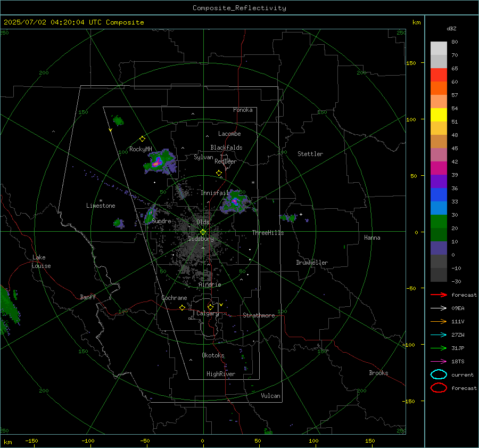Screen dimensions: 479x448
Task: Click the Sylvan label
Action: [203, 157]
